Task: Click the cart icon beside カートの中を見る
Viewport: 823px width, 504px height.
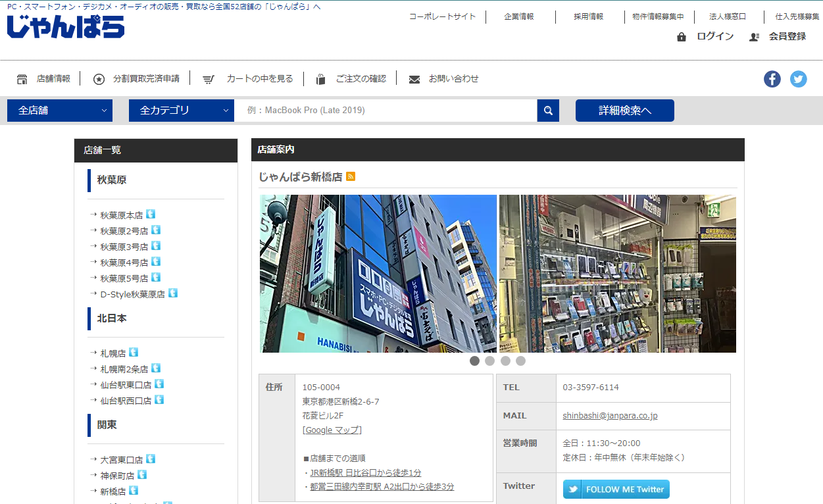Action: pyautogui.click(x=209, y=79)
